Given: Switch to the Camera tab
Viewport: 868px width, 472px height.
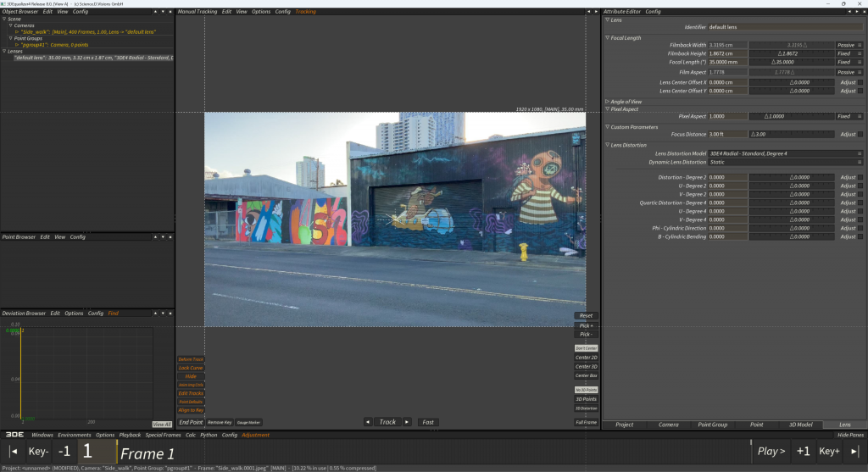Looking at the screenshot, I should coord(668,425).
